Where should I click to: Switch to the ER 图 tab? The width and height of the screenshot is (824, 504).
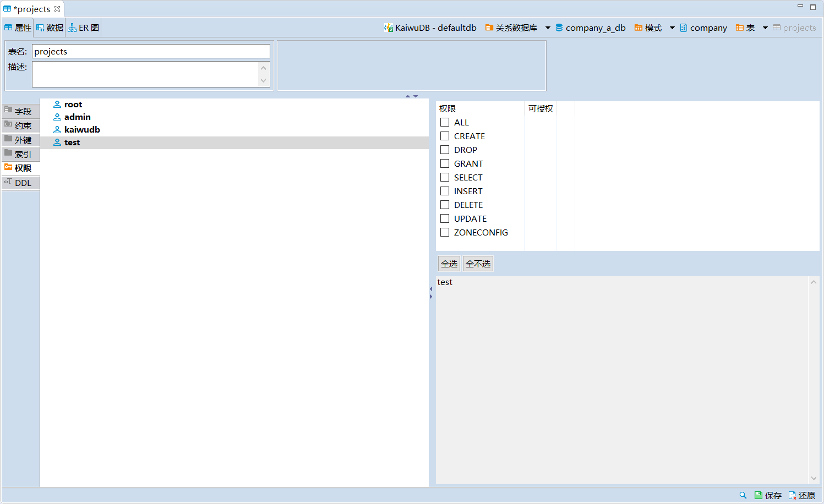coord(84,28)
